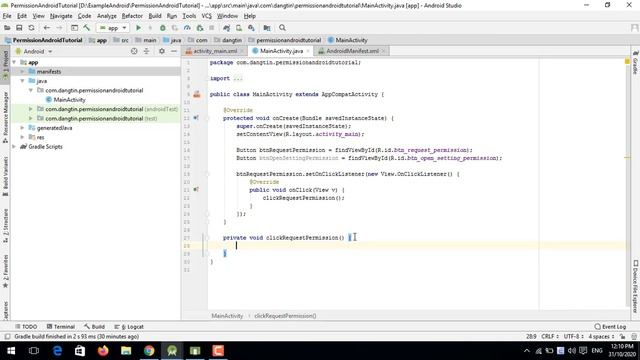Expand the androidTest package node
This screenshot has width=640, height=360.
31,109
